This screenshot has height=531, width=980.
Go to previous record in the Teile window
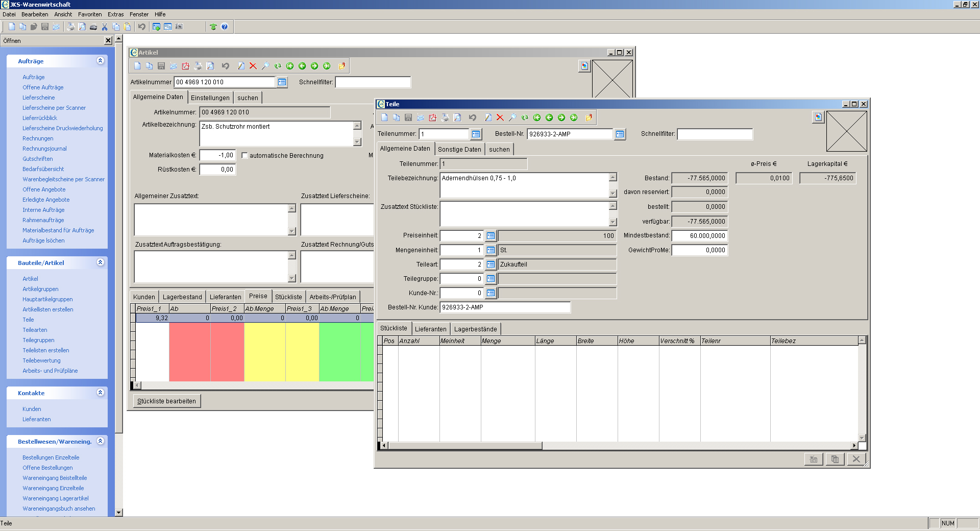tap(549, 117)
